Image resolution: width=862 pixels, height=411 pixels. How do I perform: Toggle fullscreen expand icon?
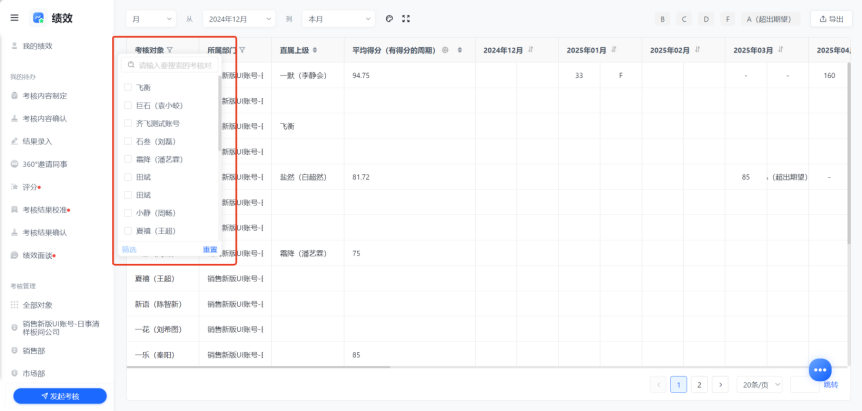pos(406,19)
